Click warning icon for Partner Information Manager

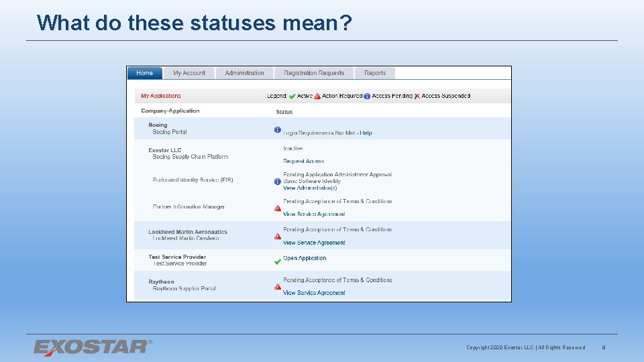pos(278,208)
